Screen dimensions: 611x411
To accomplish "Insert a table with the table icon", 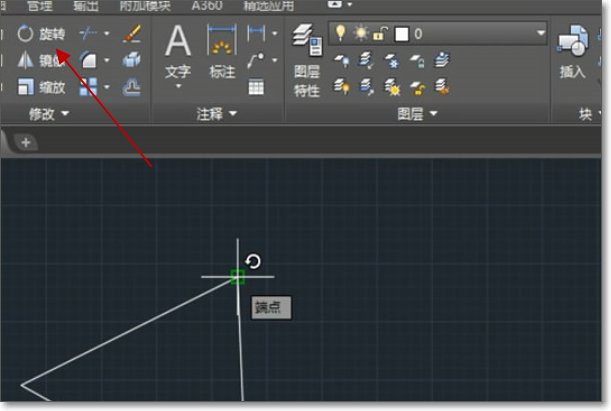I will 257,87.
